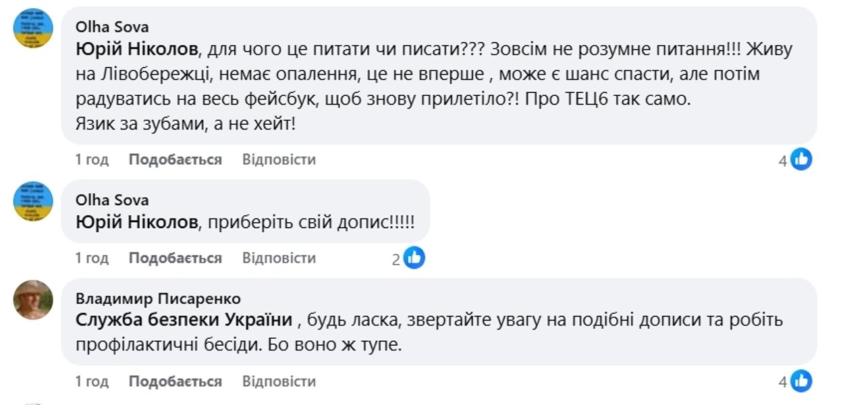This screenshot has width=868, height=405.
Task: Click the '1 год' timestamp on the first comment
Action: click(x=91, y=159)
